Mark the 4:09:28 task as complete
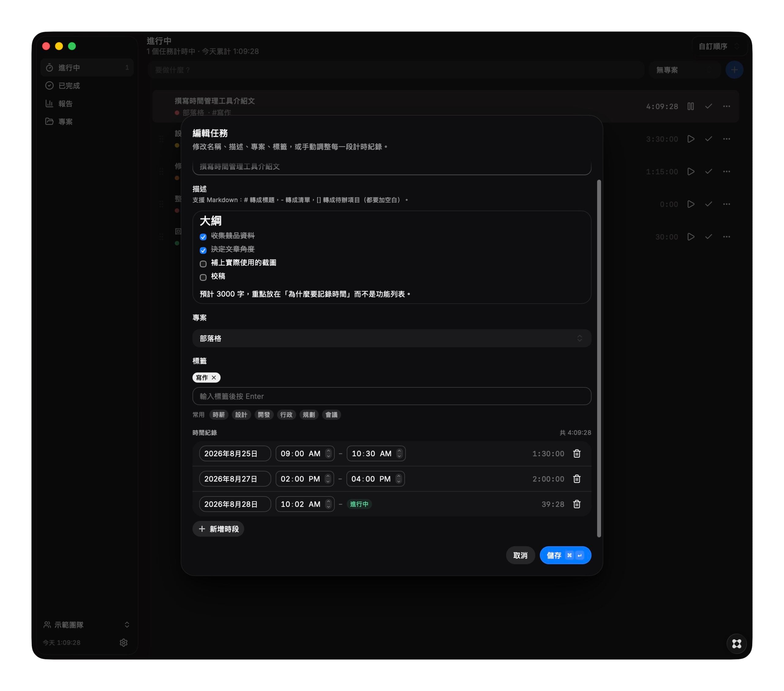This screenshot has height=691, width=784. tap(708, 106)
